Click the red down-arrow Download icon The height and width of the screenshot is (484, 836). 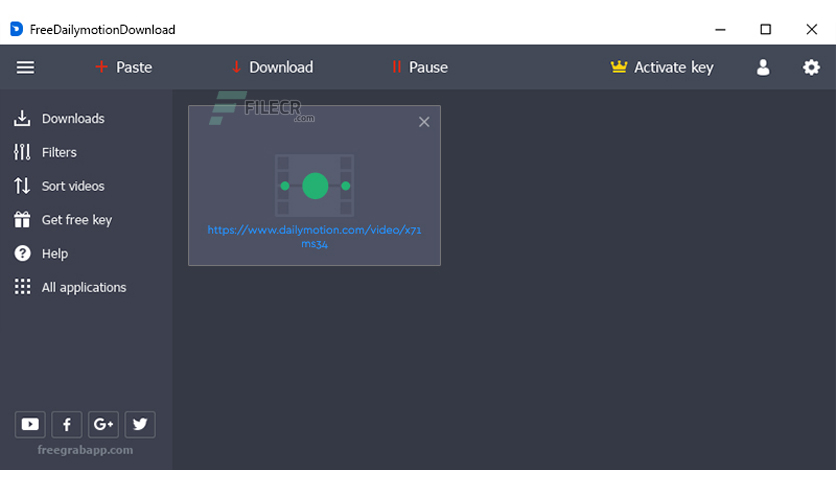click(236, 67)
